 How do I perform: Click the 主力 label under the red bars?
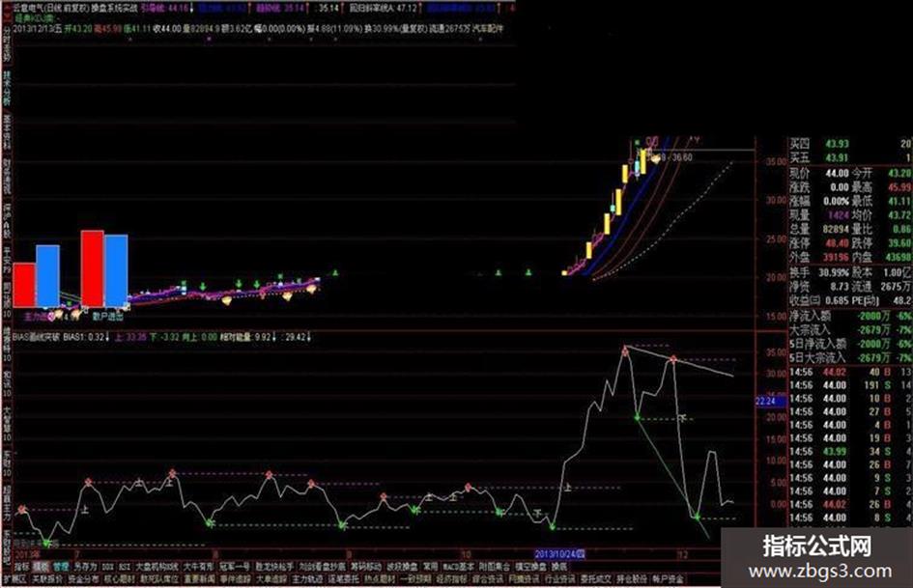pyautogui.click(x=40, y=318)
